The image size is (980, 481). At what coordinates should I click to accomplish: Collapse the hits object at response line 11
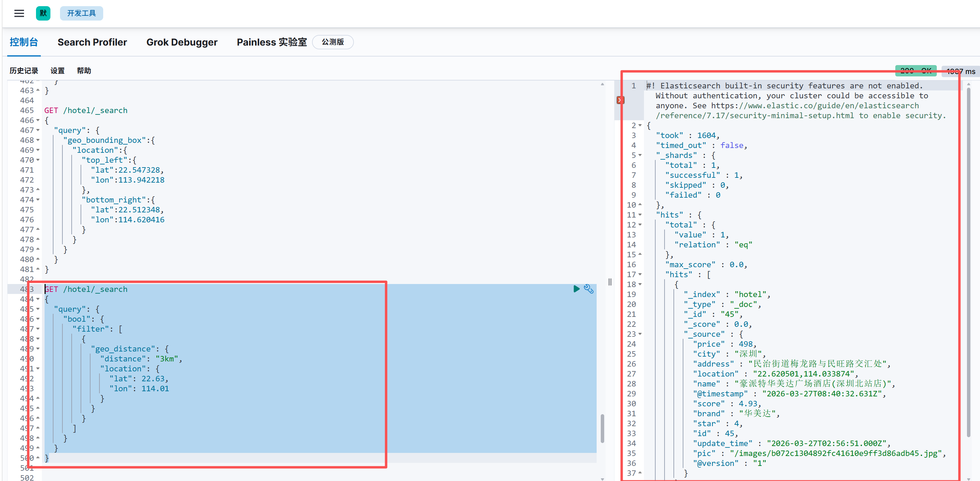coord(640,215)
